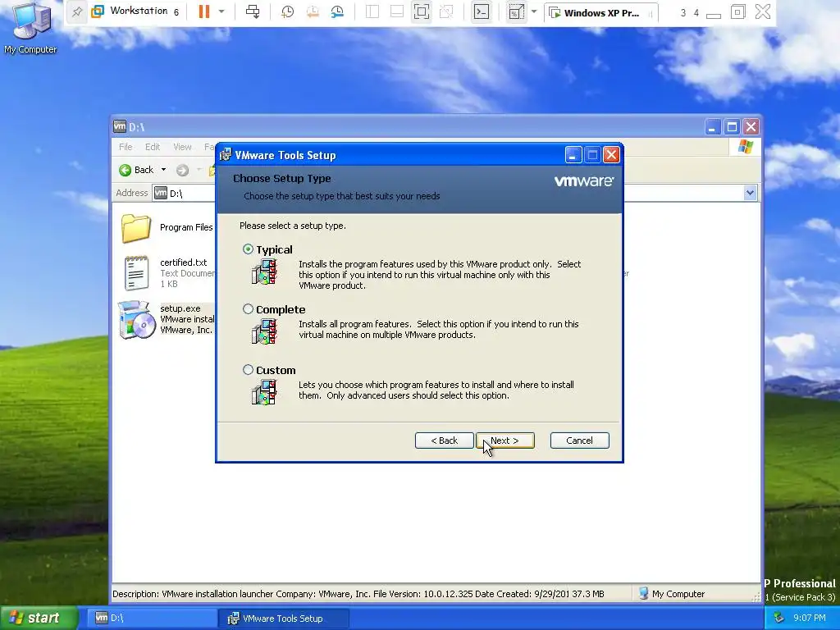Revert VM to previous snapshot
840x630 pixels.
(x=313, y=11)
